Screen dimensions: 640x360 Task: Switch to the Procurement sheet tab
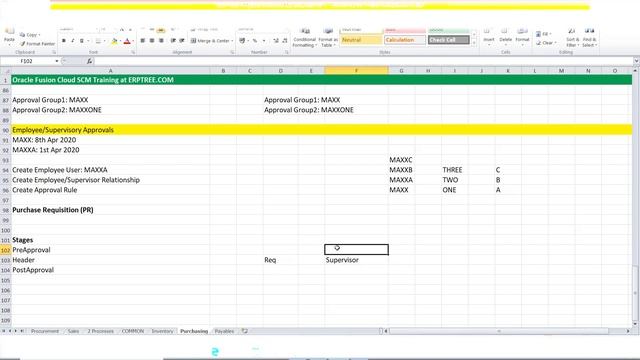(x=45, y=331)
